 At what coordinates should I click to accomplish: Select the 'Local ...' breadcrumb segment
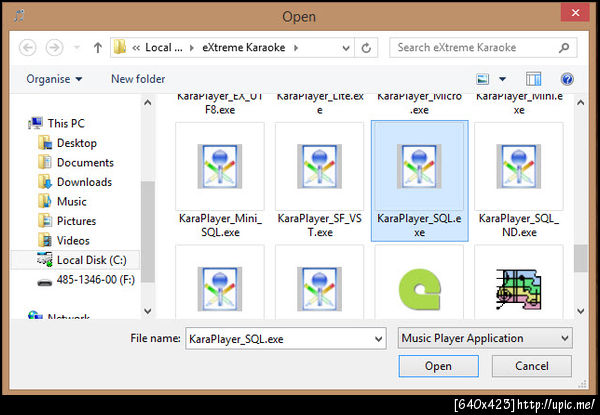click(164, 47)
